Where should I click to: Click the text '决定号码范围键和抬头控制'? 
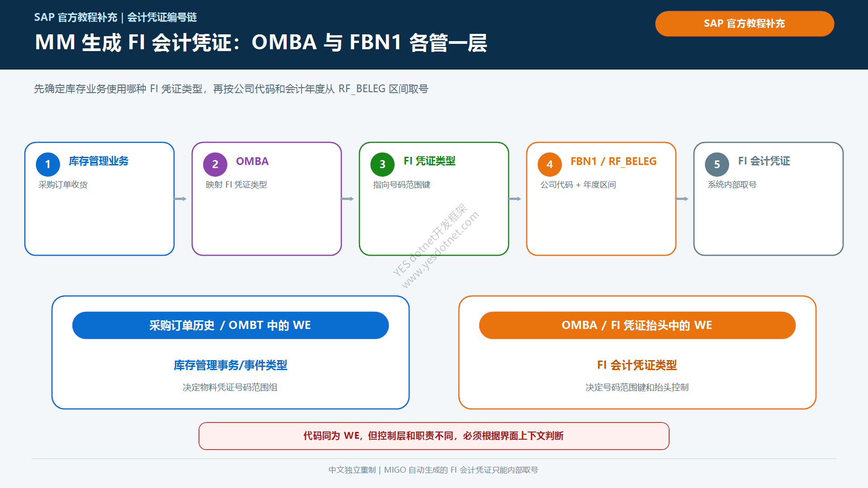pyautogui.click(x=637, y=387)
